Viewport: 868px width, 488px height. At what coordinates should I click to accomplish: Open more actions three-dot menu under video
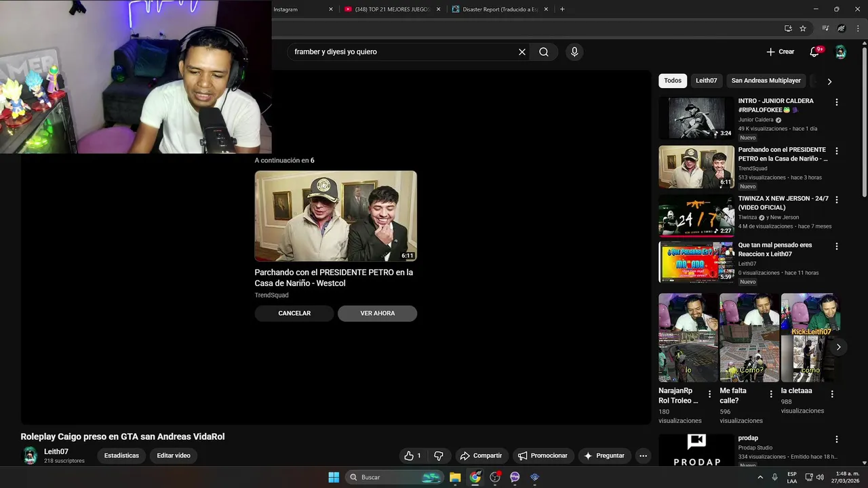[x=643, y=455]
